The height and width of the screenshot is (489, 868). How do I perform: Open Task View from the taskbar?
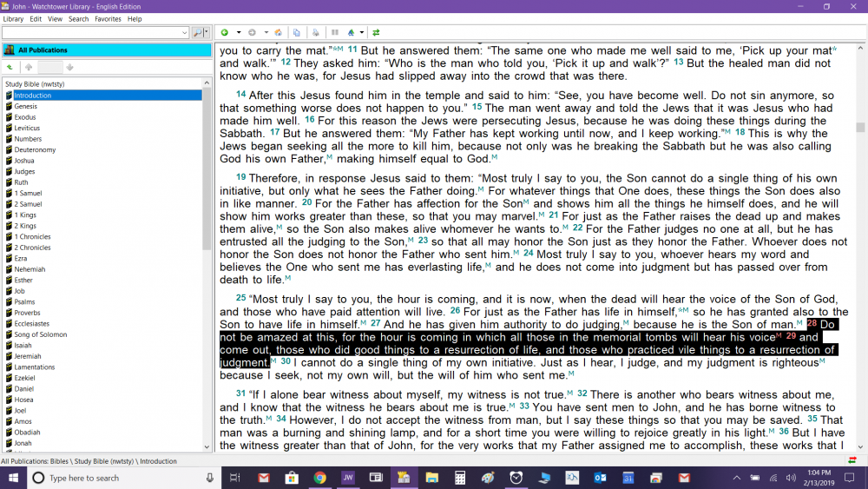click(234, 478)
